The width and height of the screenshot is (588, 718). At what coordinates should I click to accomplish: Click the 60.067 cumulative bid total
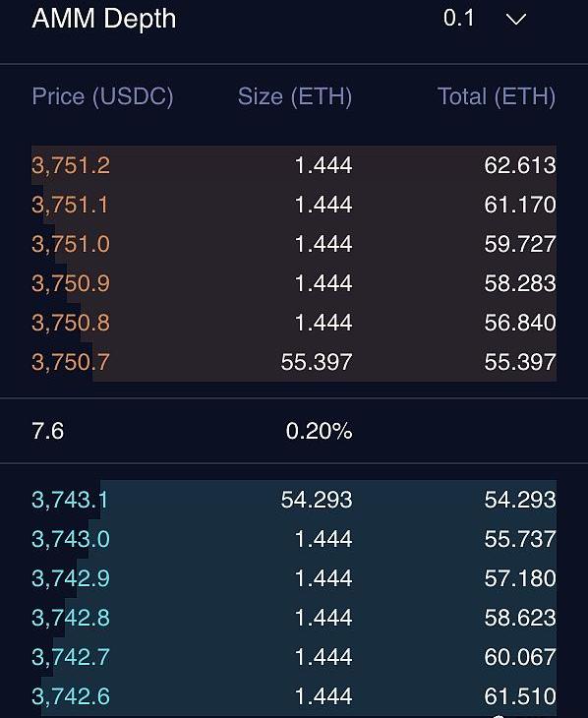520,657
